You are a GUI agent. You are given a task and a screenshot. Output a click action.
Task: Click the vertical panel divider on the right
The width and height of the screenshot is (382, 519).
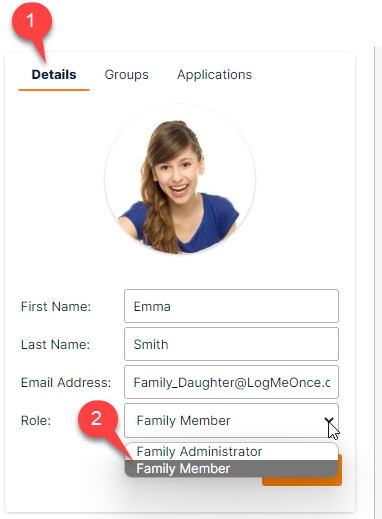pos(375,280)
